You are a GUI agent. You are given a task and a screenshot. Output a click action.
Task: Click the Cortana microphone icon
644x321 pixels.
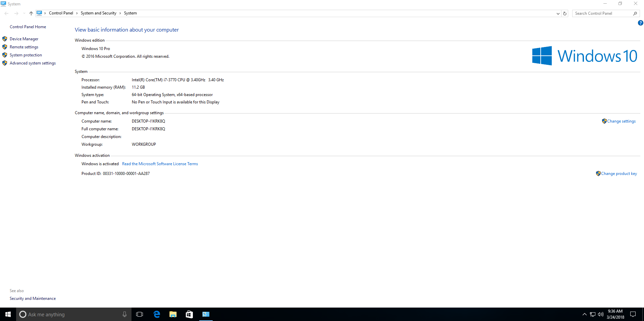(x=124, y=314)
